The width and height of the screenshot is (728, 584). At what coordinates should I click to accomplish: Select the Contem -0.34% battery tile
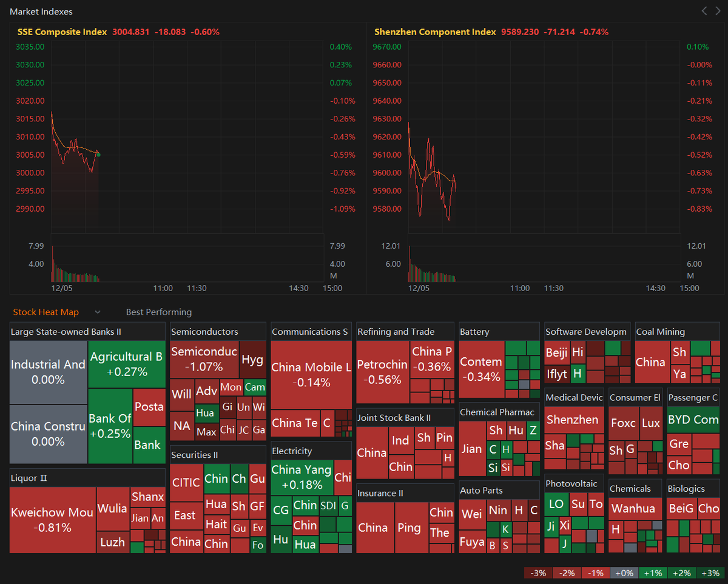pos(481,369)
